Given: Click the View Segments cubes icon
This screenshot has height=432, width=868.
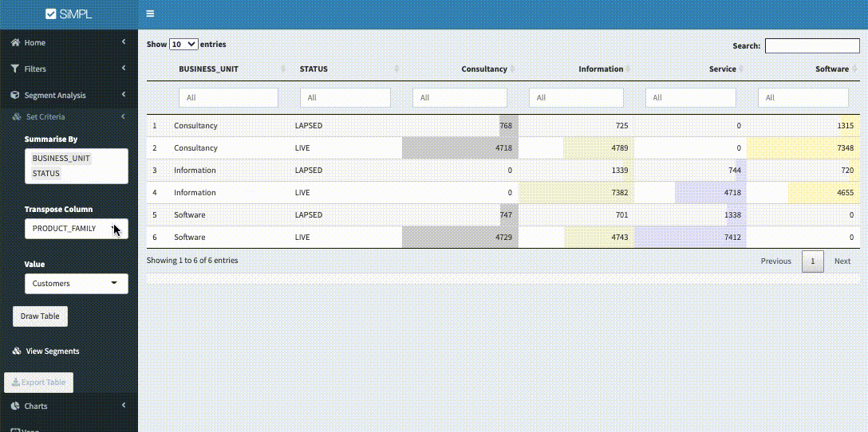Looking at the screenshot, I should pos(17,351).
